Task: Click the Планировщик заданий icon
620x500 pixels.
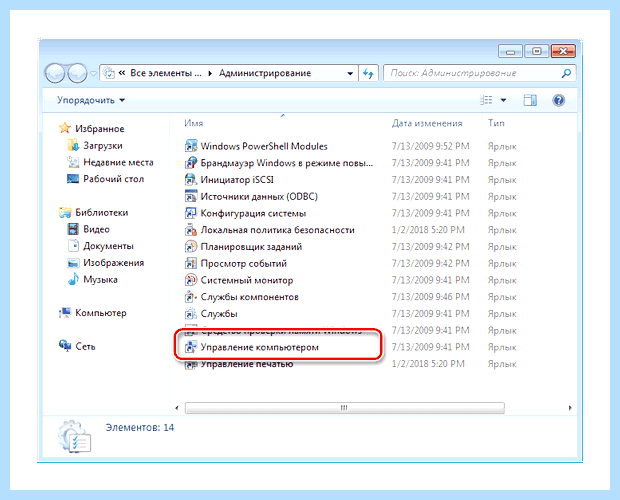Action: click(x=191, y=246)
